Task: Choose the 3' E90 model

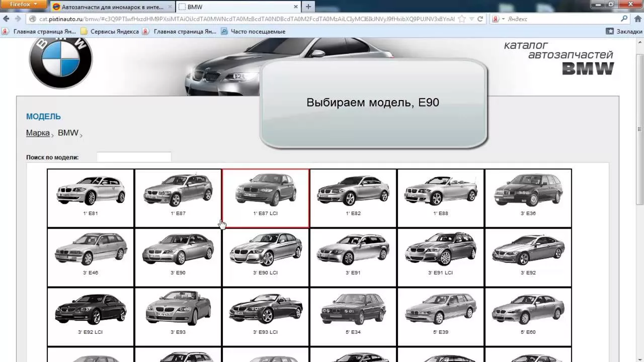Action: (x=178, y=257)
